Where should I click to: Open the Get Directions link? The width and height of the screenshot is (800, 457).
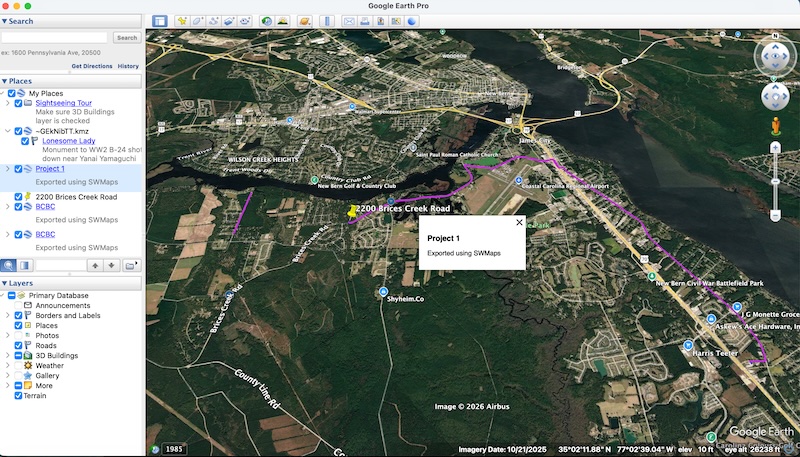[92, 66]
